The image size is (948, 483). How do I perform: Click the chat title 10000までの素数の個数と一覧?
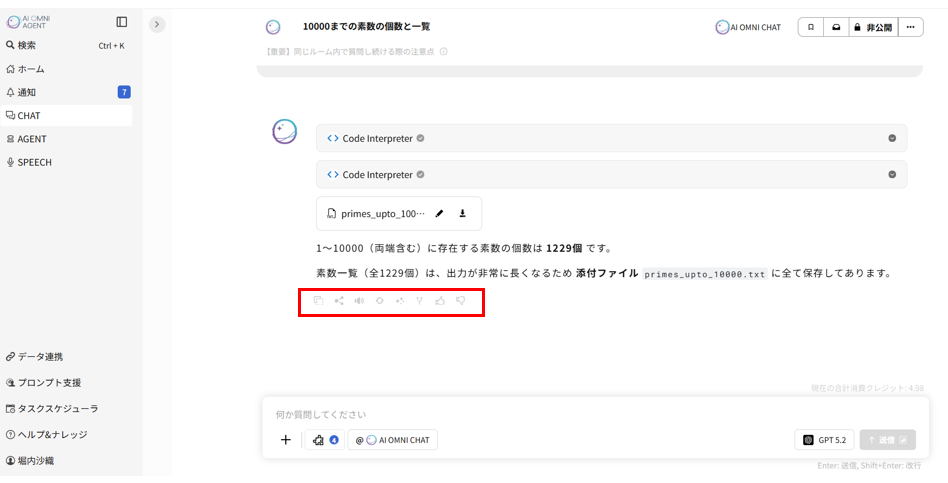[366, 27]
